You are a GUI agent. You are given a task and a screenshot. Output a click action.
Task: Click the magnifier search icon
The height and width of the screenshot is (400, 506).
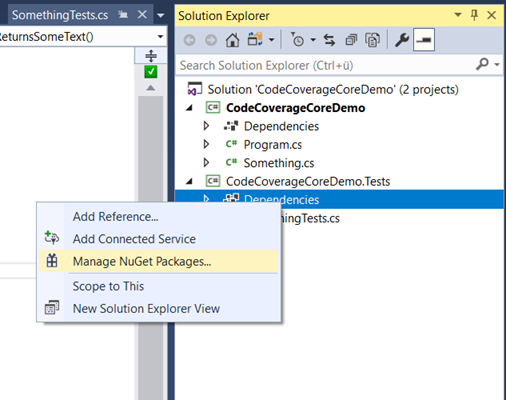tap(482, 64)
